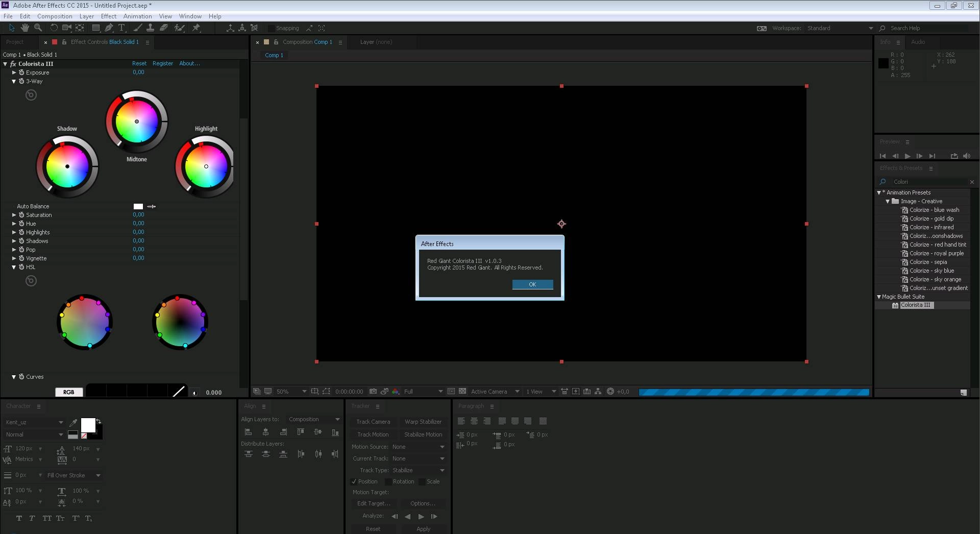Click Colorista III Reset link
The height and width of the screenshot is (534, 980).
(x=139, y=63)
